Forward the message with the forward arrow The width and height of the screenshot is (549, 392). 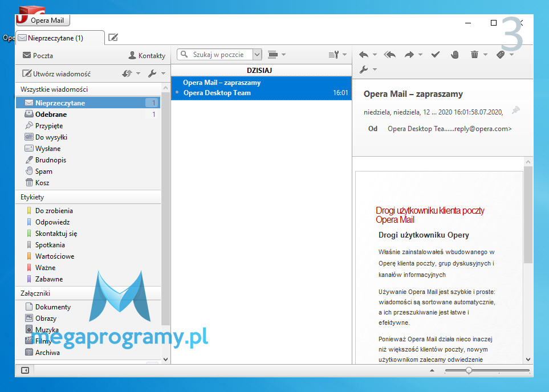tap(409, 54)
